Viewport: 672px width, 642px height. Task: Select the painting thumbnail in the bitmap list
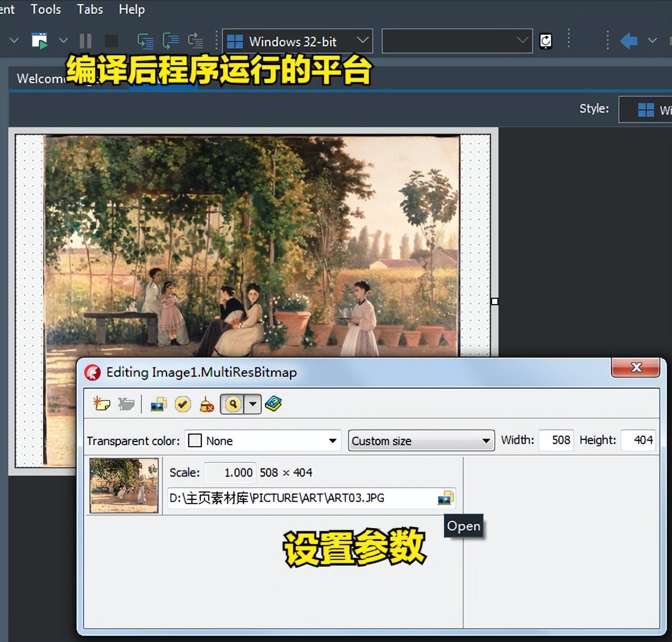point(124,485)
